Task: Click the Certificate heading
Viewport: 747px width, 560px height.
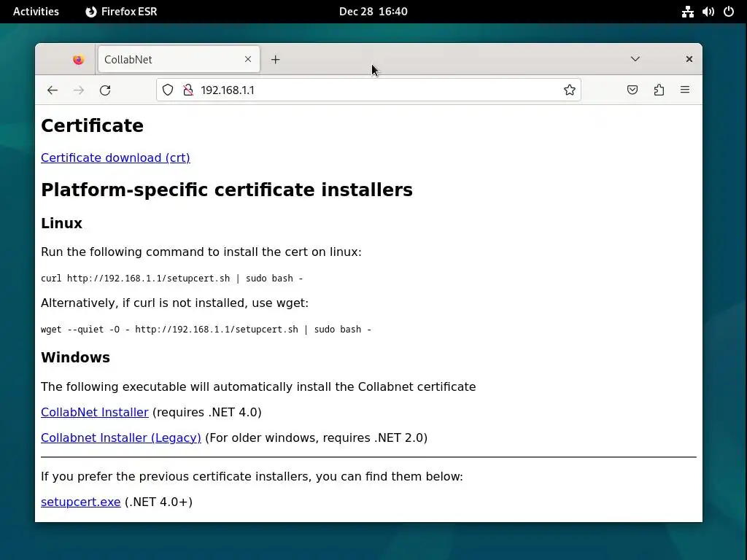Action: coord(93,125)
